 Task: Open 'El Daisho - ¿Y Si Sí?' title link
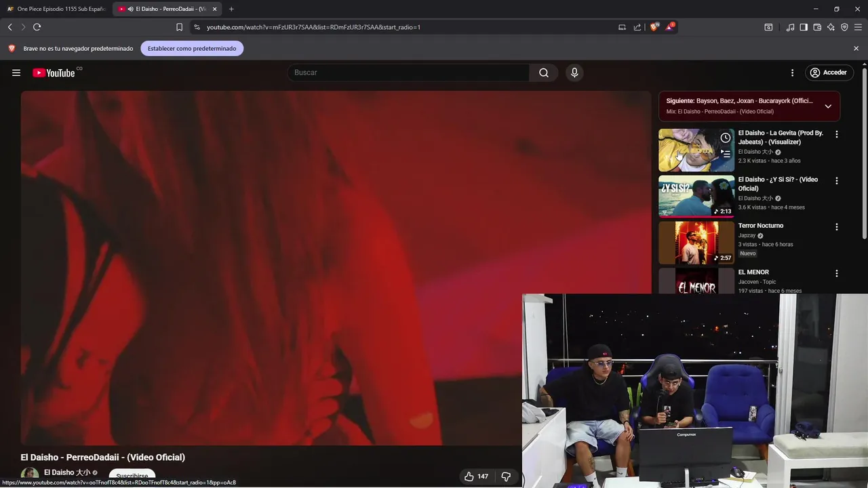tap(778, 184)
